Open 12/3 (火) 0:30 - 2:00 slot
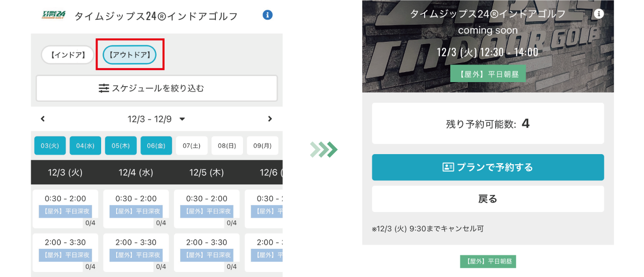644x277 pixels. pos(65,209)
